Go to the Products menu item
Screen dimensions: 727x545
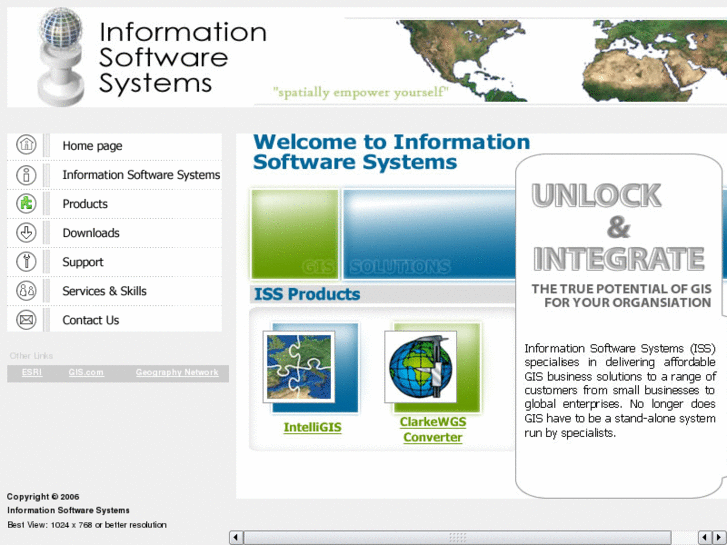85,204
